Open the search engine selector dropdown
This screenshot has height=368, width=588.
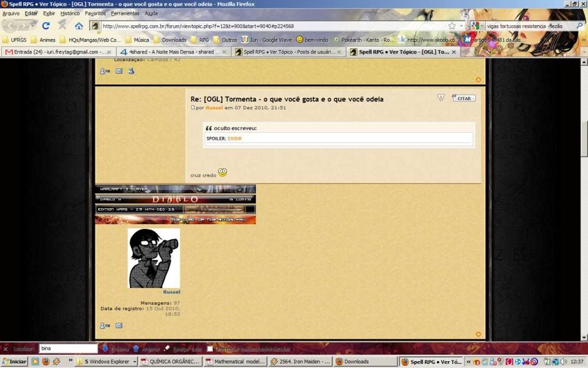pos(476,26)
